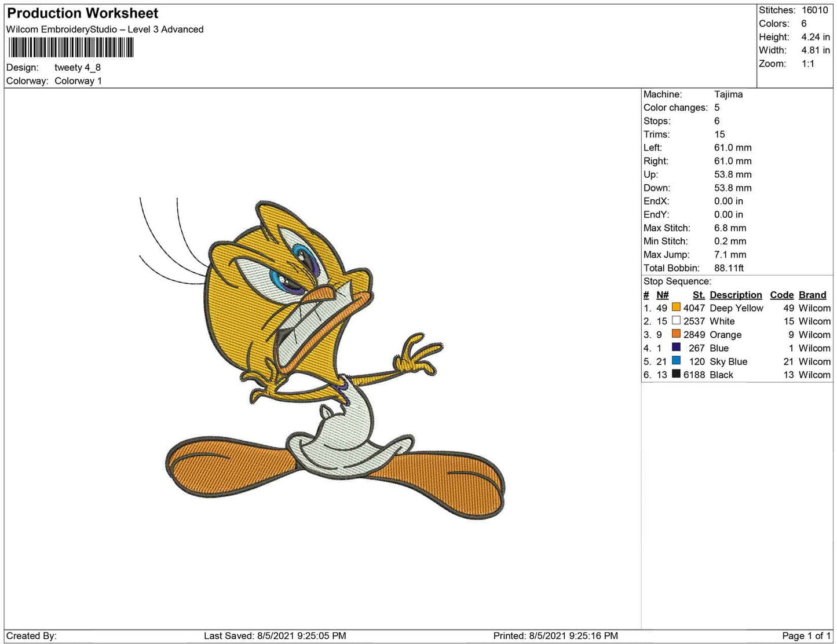Screen dimensions: 837x644
Task: Select the Max Stitch value '6.8 mm'
Action: (730, 228)
